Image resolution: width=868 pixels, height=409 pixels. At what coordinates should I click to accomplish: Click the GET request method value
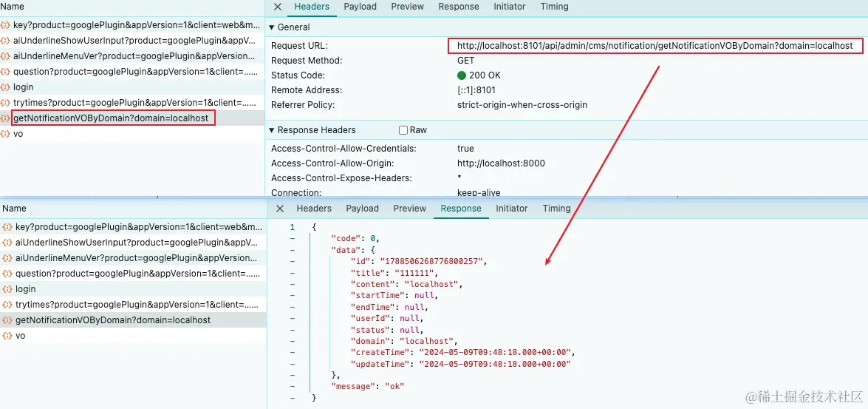click(x=465, y=61)
